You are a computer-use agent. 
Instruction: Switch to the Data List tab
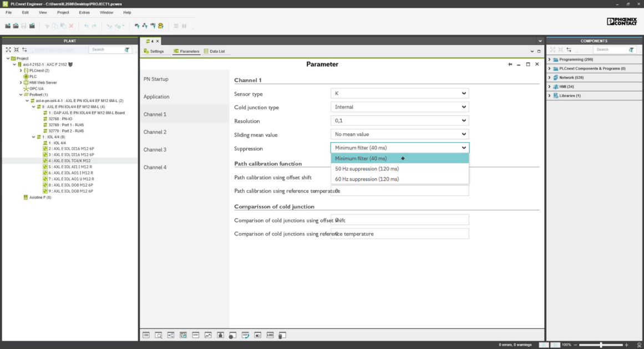[214, 51]
